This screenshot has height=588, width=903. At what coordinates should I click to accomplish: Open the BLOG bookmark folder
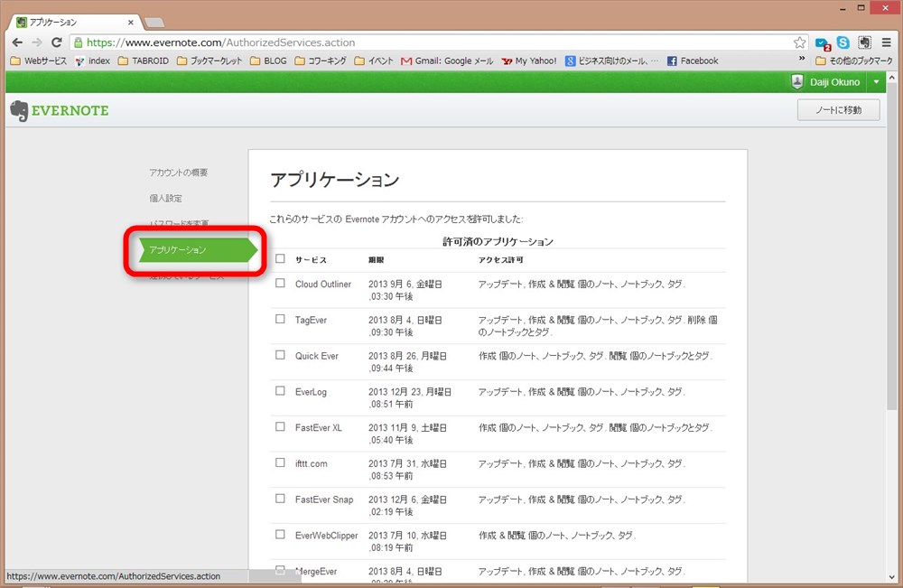[x=268, y=61]
